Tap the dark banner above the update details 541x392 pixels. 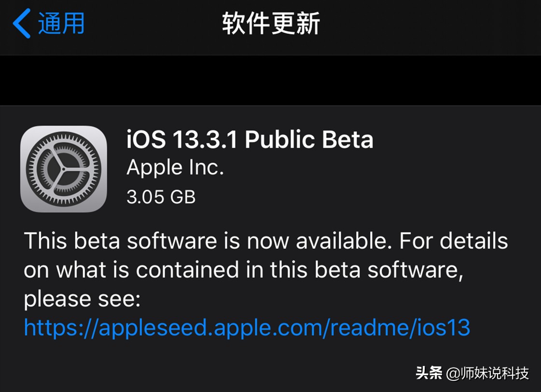(x=270, y=80)
